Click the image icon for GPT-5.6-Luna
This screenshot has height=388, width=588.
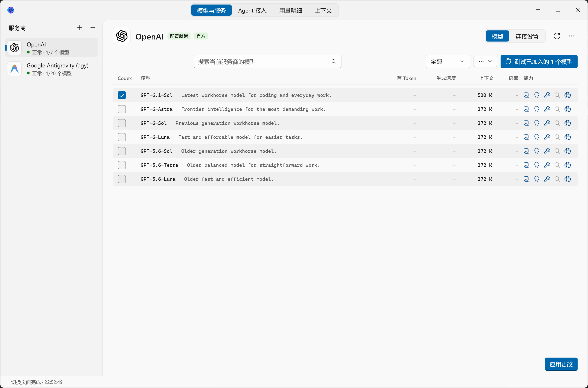pos(527,179)
